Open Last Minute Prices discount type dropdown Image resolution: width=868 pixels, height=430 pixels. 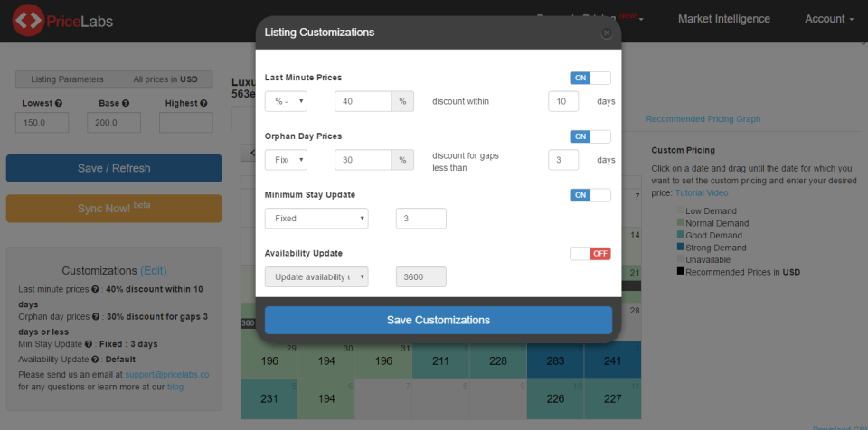pyautogui.click(x=286, y=102)
